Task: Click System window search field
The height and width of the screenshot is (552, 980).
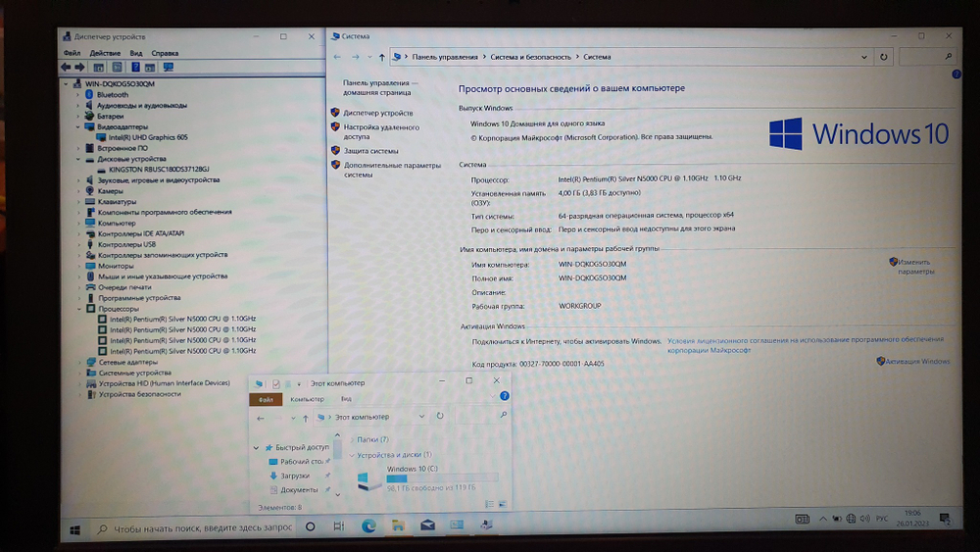Action: 928,56
